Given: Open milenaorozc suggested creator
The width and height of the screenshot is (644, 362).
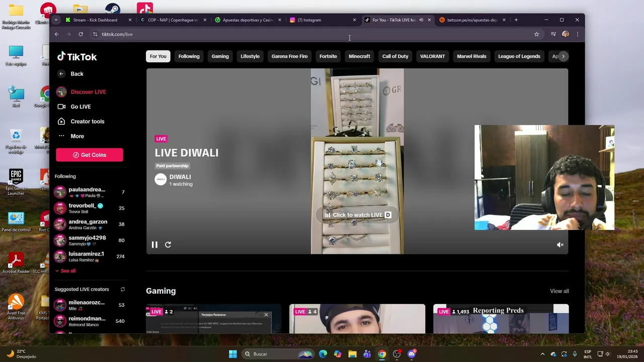Looking at the screenshot, I should tap(90, 305).
